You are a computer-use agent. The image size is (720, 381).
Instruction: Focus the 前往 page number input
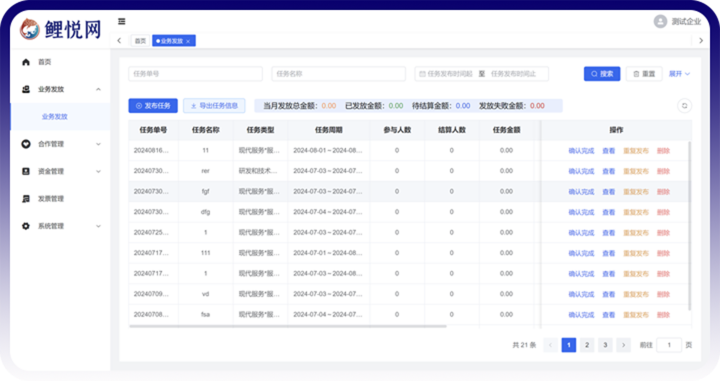(x=669, y=345)
